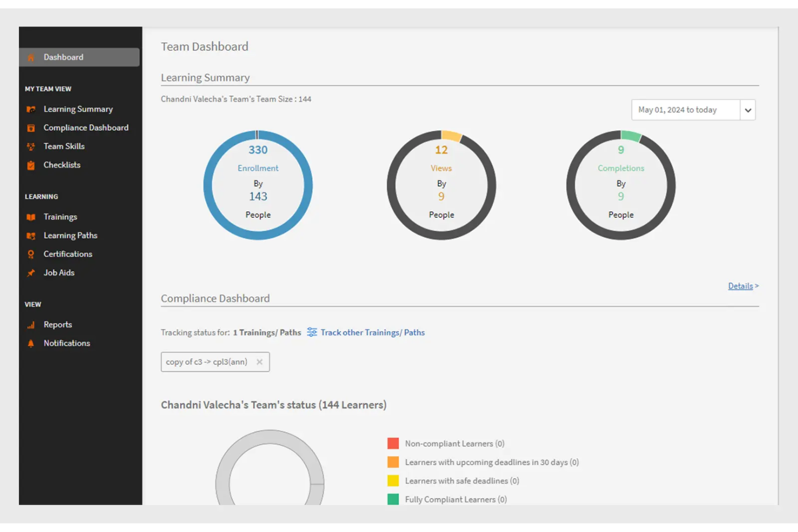
Task: Open Track other Trainings/Paths
Action: point(373,333)
